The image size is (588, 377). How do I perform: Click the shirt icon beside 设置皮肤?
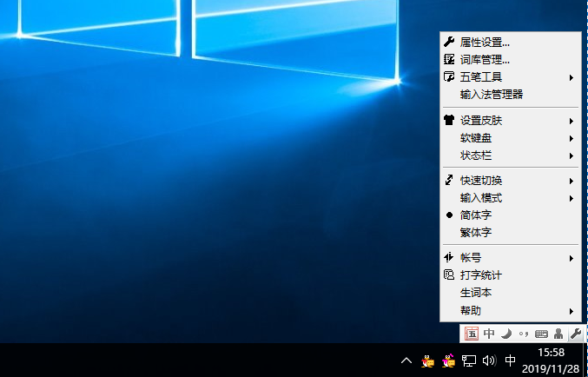pos(449,120)
